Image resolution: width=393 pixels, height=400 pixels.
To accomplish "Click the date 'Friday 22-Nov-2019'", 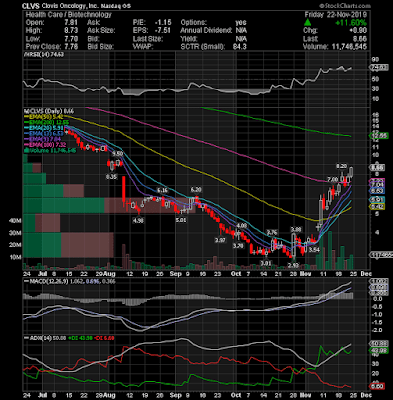I will [335, 15].
